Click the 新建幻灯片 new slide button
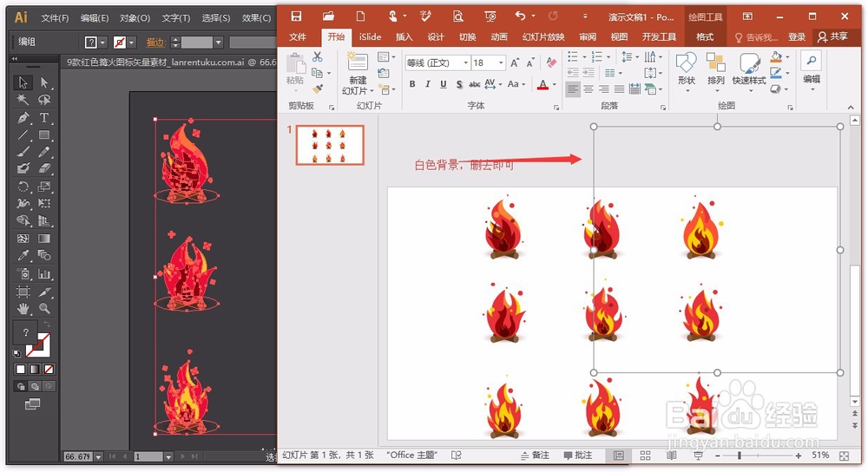Screen dimensions: 868x472 [358, 74]
